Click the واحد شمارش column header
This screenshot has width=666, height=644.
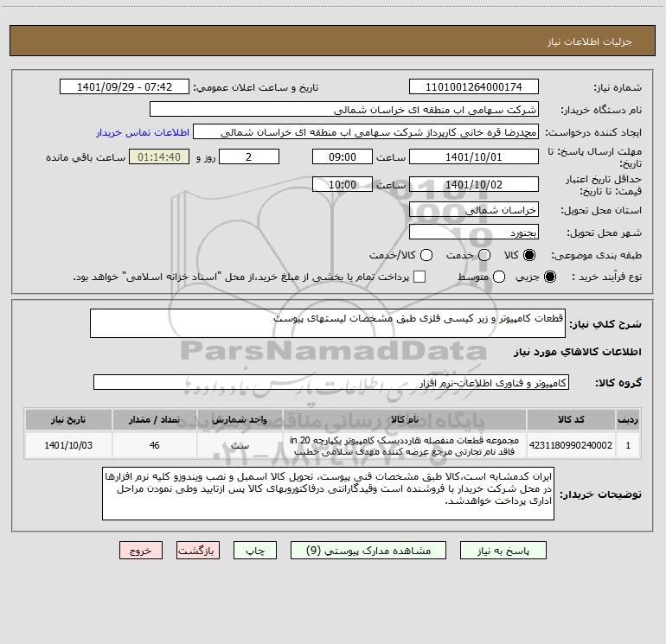(240, 420)
